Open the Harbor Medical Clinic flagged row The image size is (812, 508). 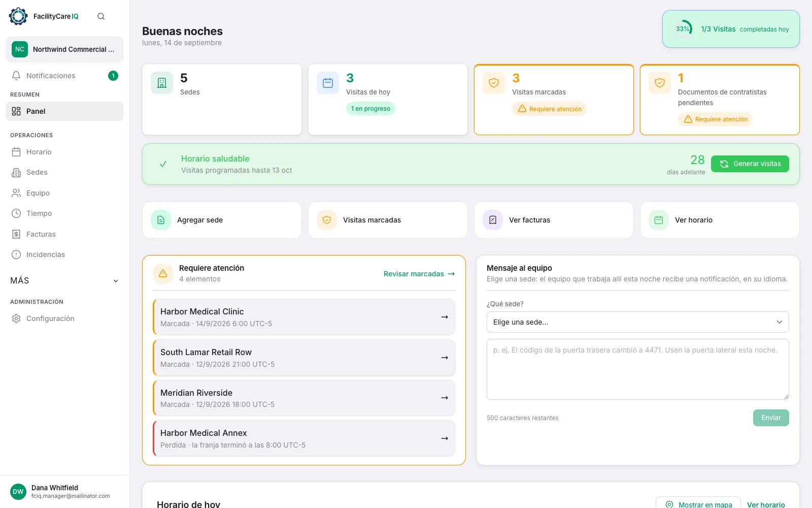pyautogui.click(x=304, y=317)
